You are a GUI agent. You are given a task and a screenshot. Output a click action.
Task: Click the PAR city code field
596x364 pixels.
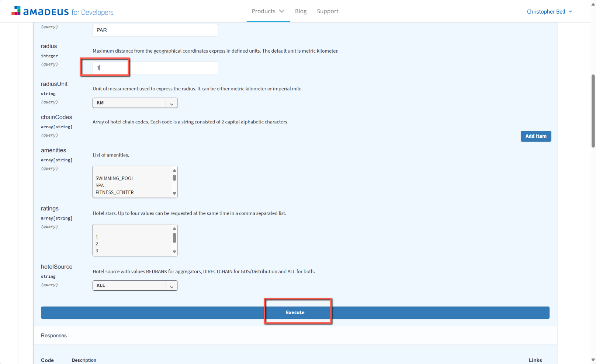pyautogui.click(x=155, y=30)
